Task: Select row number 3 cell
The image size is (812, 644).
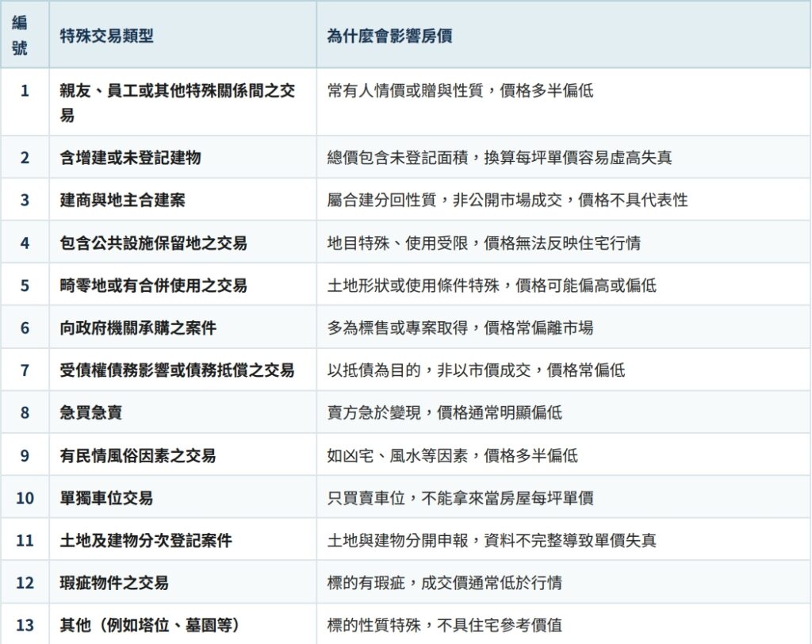Action: (25, 200)
